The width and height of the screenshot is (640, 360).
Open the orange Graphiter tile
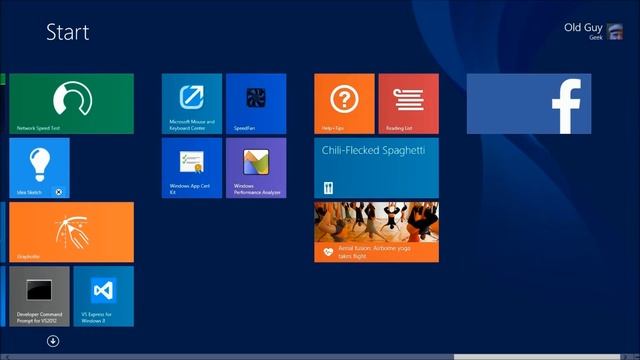point(71,232)
